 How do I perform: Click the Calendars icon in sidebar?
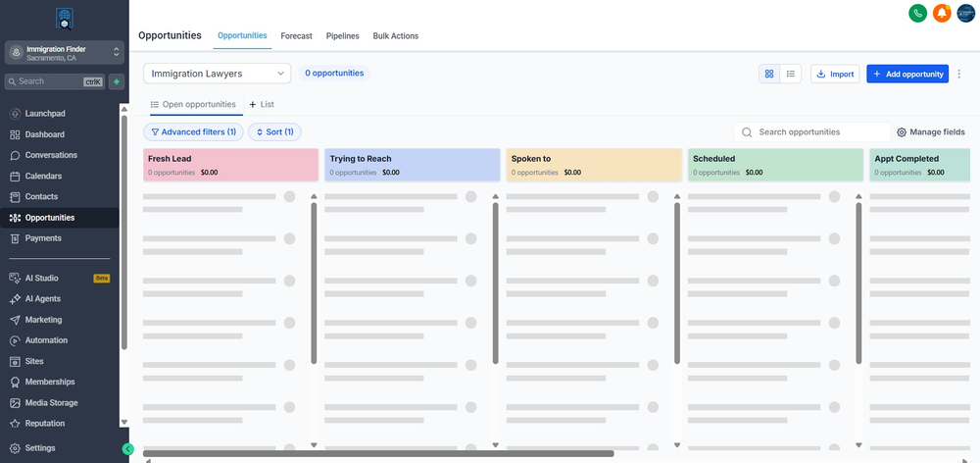[15, 177]
